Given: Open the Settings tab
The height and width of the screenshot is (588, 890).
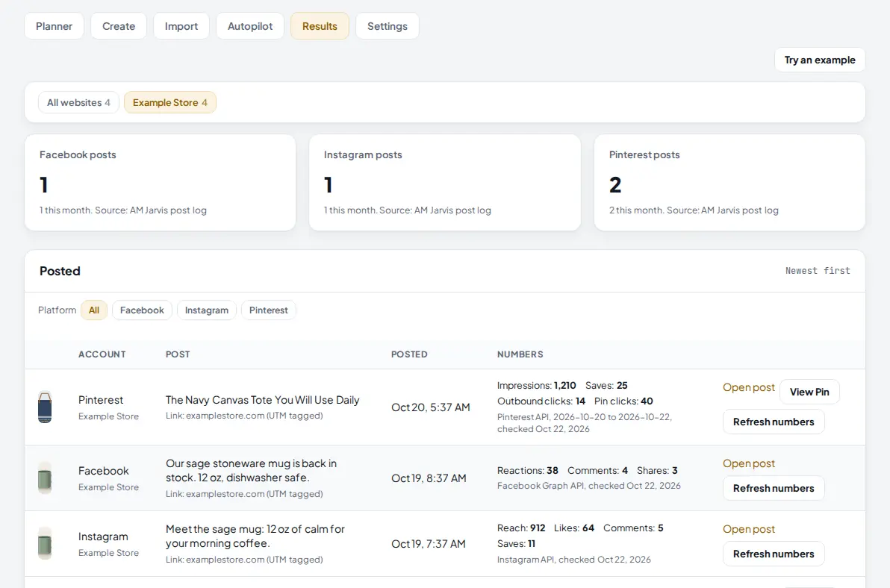Looking at the screenshot, I should point(387,26).
